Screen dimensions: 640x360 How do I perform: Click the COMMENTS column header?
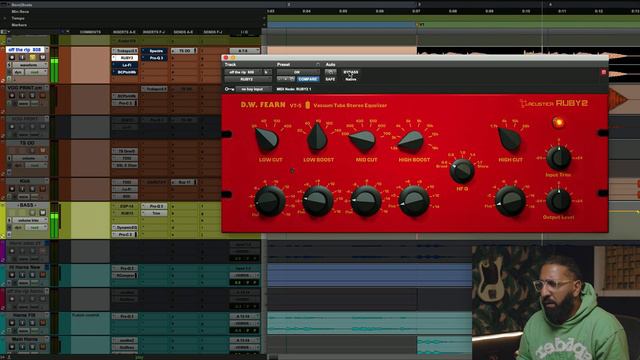click(x=90, y=32)
